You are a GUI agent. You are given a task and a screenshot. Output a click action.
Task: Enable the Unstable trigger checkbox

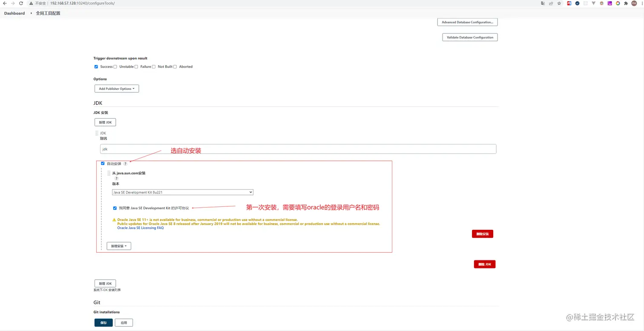[115, 66]
